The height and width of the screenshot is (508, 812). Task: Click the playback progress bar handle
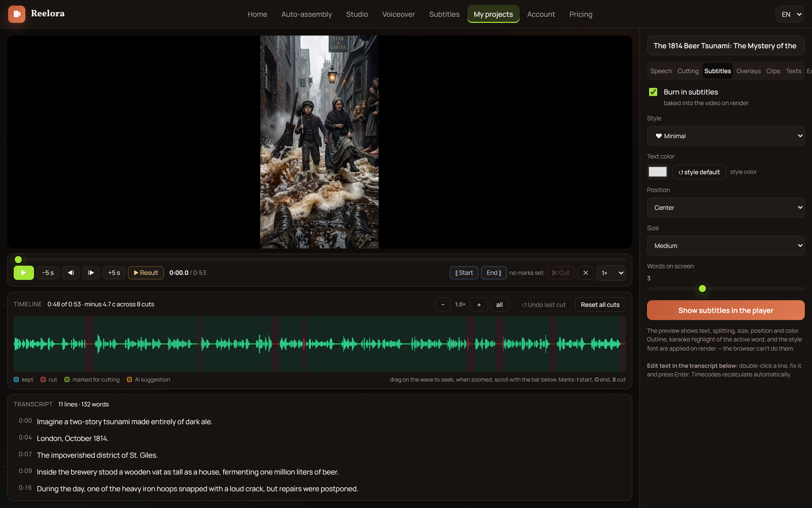tap(18, 260)
